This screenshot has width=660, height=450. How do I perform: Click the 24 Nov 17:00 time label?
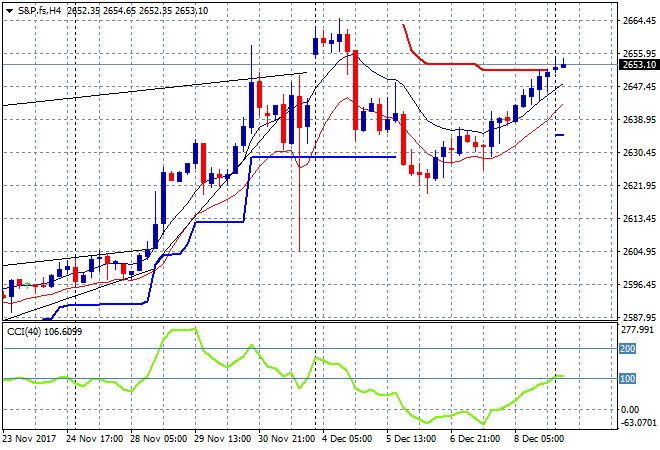(x=94, y=439)
